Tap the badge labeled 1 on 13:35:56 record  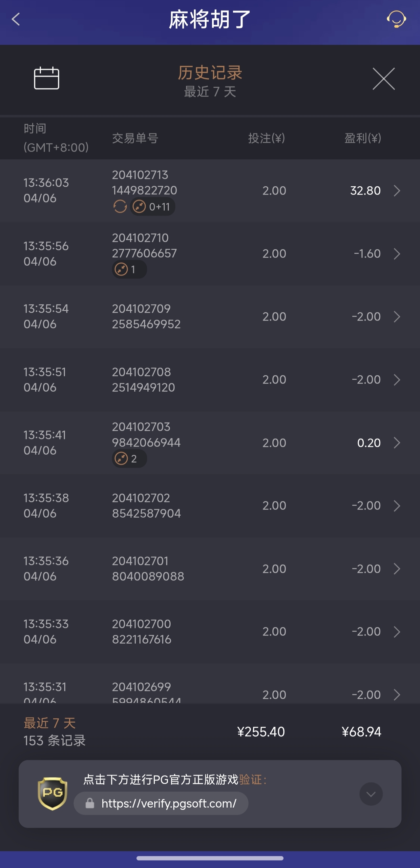click(129, 270)
